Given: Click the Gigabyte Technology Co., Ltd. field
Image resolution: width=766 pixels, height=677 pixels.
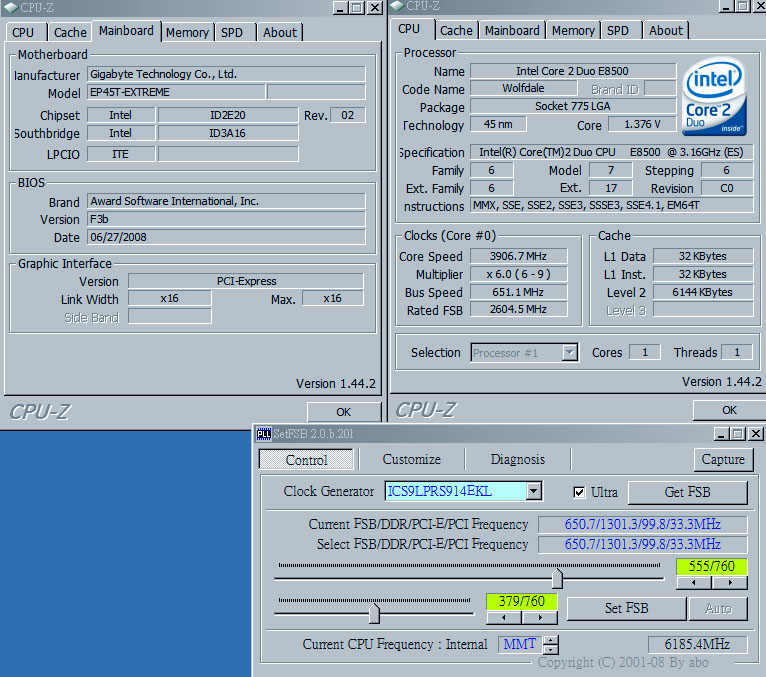Looking at the screenshot, I should point(226,74).
